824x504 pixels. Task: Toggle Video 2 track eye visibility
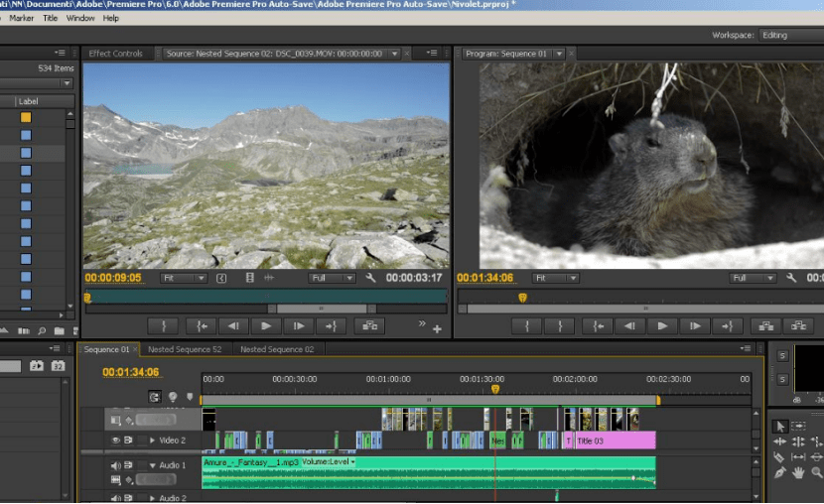tap(116, 440)
